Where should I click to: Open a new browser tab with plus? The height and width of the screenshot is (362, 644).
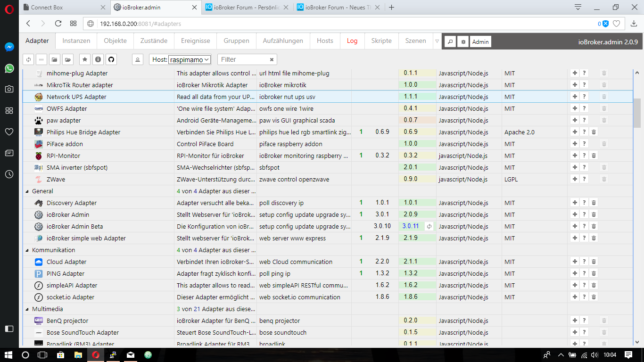click(391, 7)
